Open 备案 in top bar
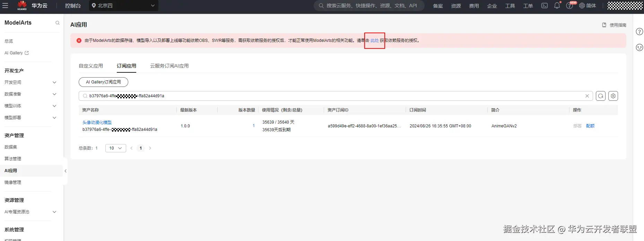 438,6
